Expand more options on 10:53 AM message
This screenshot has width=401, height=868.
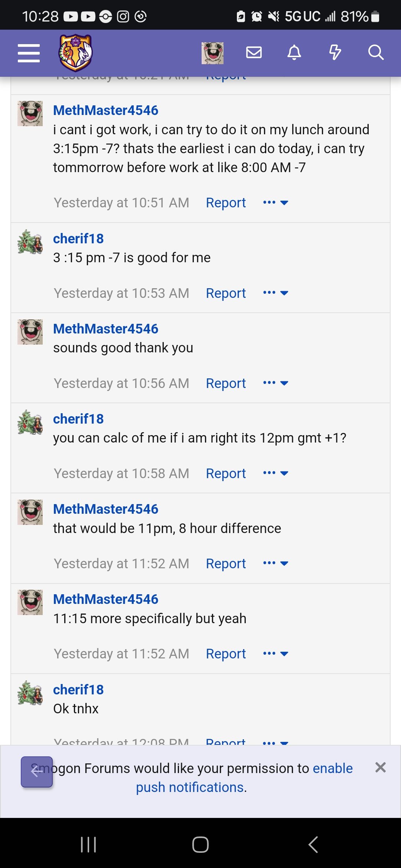click(276, 293)
